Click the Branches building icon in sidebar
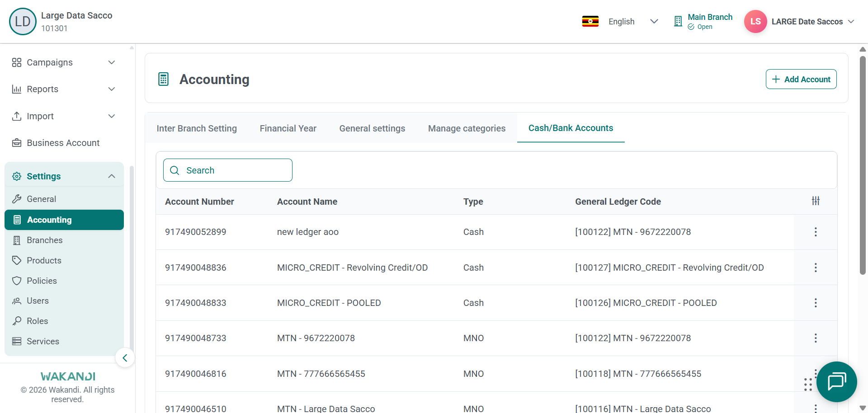This screenshot has width=868, height=413. 17,240
